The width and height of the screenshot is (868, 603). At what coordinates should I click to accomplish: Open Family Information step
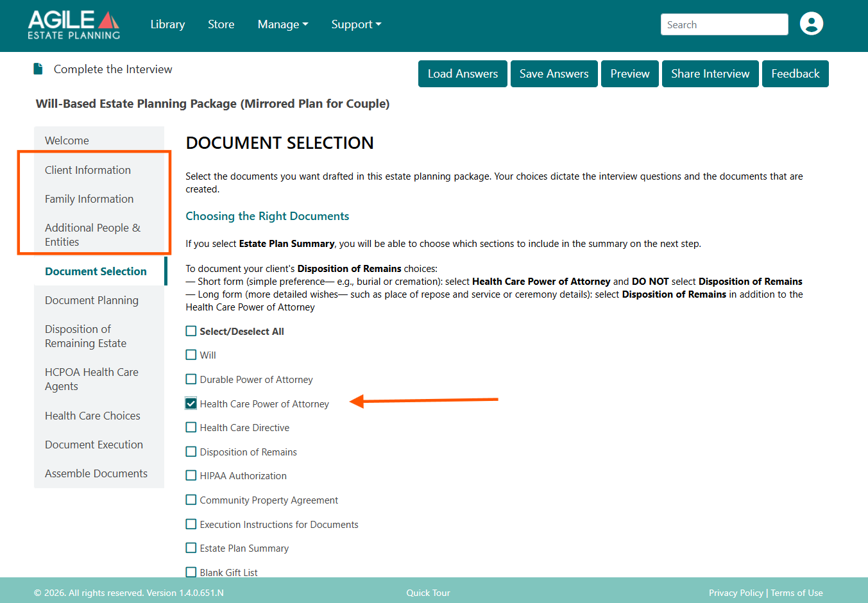(x=99, y=199)
